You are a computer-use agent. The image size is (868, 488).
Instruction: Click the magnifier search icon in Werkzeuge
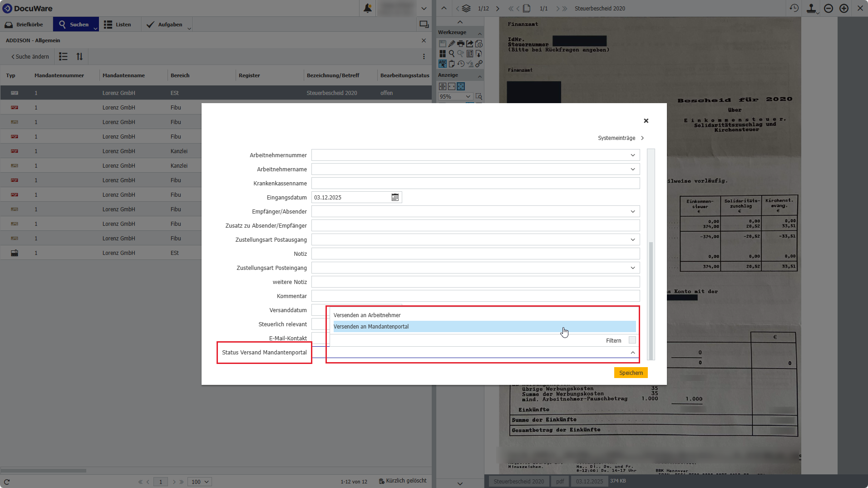(x=452, y=54)
